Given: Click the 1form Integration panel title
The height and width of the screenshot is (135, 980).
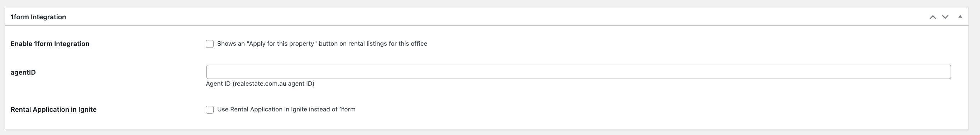Looking at the screenshot, I should [x=38, y=17].
